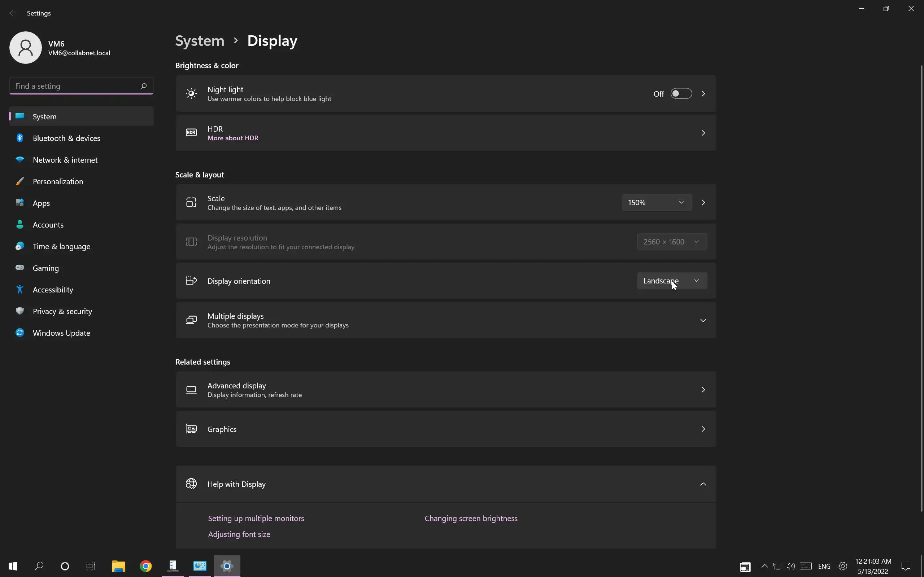Screen dimensions: 924x577
Task: Open the Display orientation Landscape dropdown
Action: coord(672,281)
